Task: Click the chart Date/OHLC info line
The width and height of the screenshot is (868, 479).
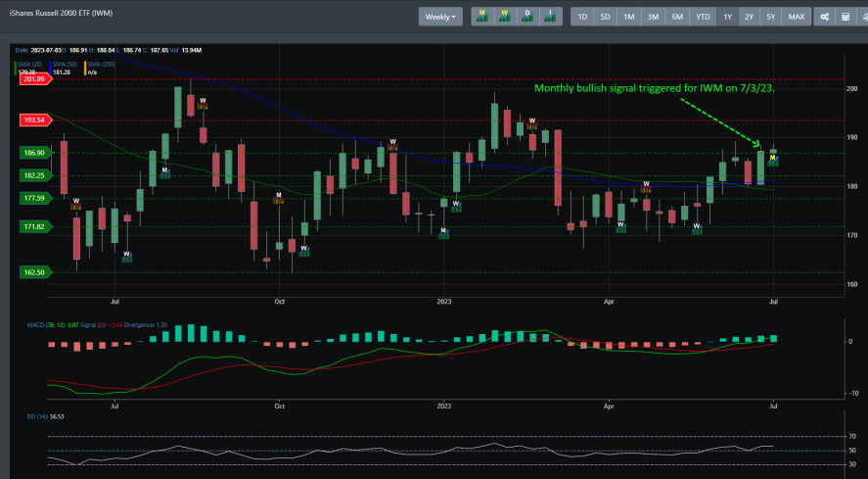Action: click(x=108, y=51)
